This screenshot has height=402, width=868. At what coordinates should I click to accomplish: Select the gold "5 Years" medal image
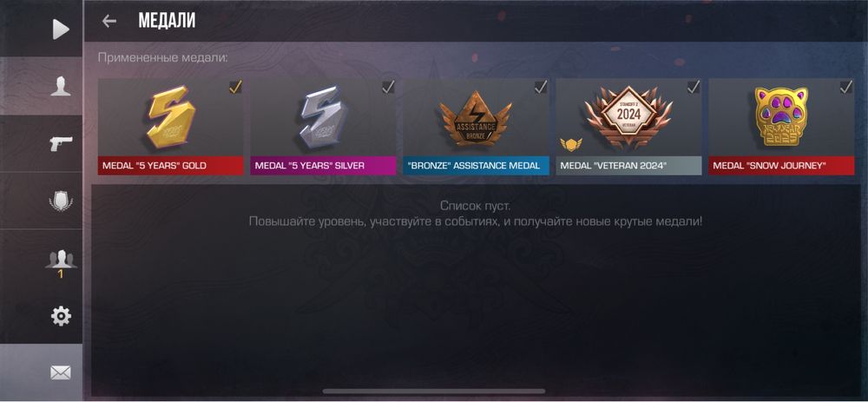pyautogui.click(x=171, y=117)
